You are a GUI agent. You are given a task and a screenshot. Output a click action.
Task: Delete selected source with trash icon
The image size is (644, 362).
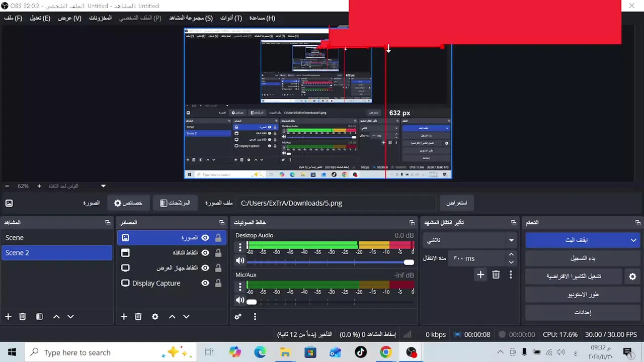[x=138, y=317]
